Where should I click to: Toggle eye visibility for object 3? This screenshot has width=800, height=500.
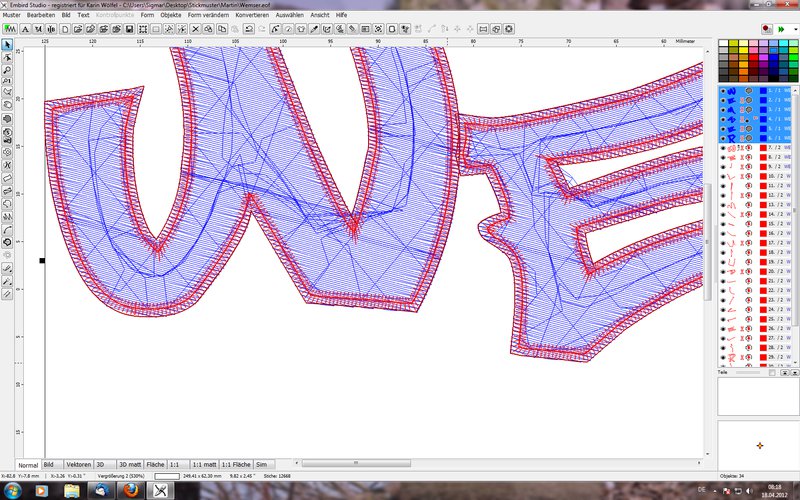pyautogui.click(x=722, y=110)
